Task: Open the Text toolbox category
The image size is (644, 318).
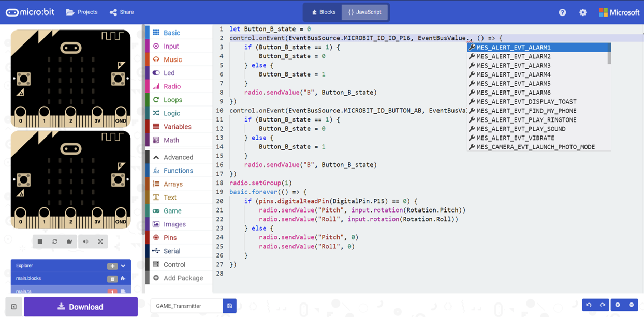Action: (179, 198)
